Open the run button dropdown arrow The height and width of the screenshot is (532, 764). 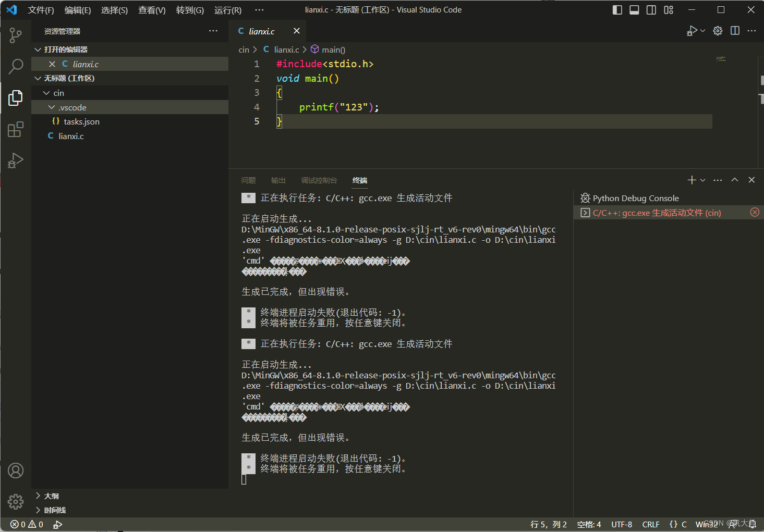point(703,31)
